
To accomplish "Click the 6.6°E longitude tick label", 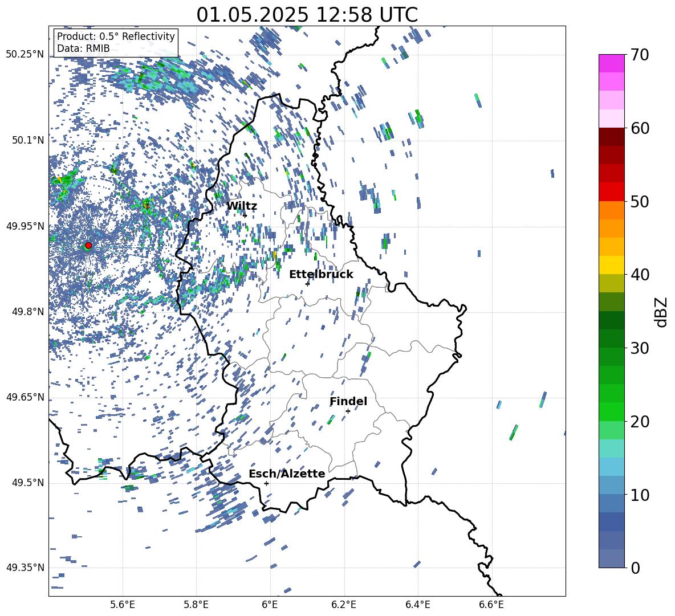I will 491,605.
